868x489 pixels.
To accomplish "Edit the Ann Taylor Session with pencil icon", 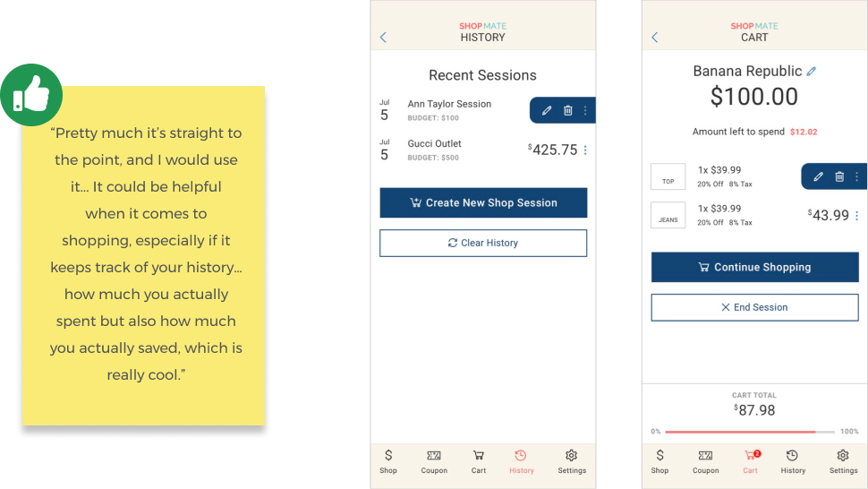I will pyautogui.click(x=547, y=110).
